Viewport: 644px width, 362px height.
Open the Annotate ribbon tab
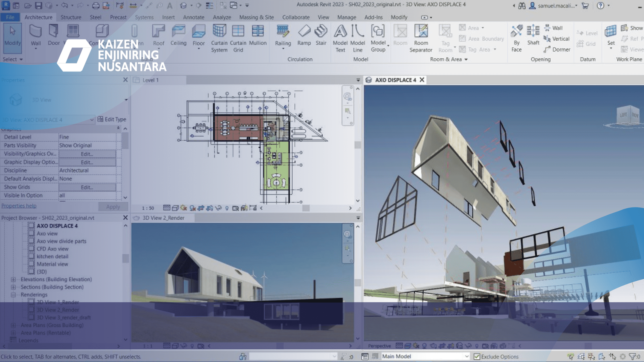(193, 17)
